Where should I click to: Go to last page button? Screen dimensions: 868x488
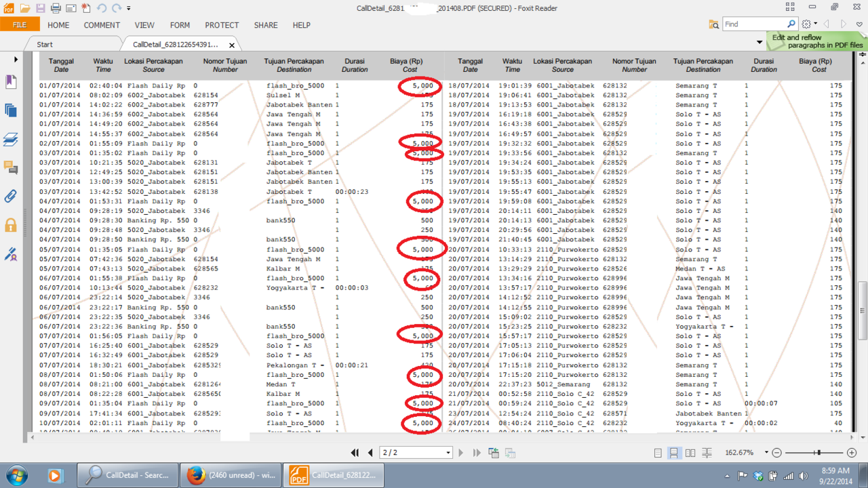pyautogui.click(x=477, y=453)
